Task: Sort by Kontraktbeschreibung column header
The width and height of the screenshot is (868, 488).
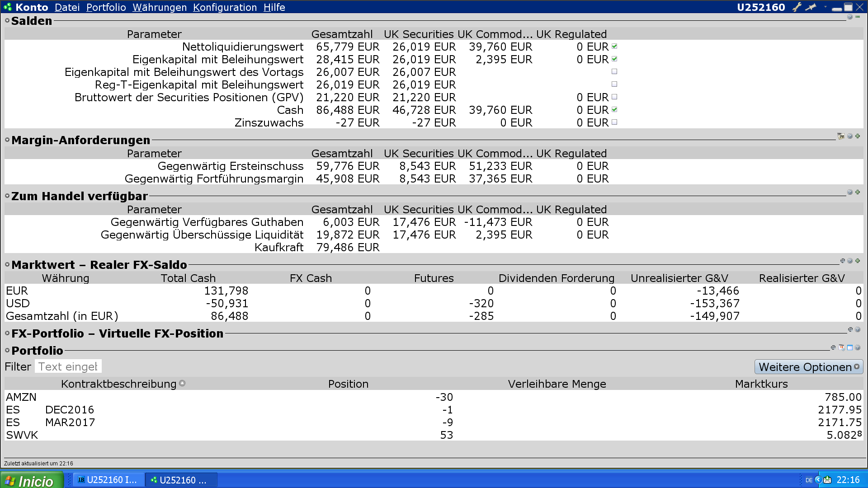Action: [x=118, y=384]
